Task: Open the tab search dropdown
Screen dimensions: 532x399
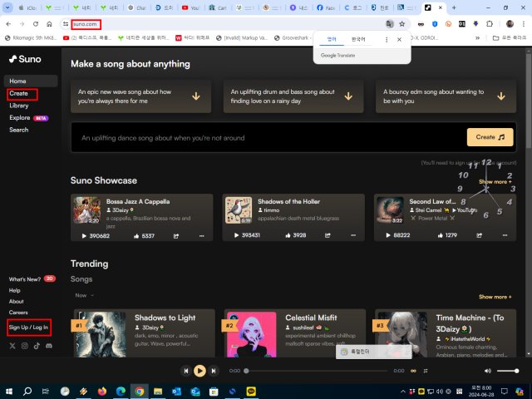Action: pyautogui.click(x=7, y=7)
